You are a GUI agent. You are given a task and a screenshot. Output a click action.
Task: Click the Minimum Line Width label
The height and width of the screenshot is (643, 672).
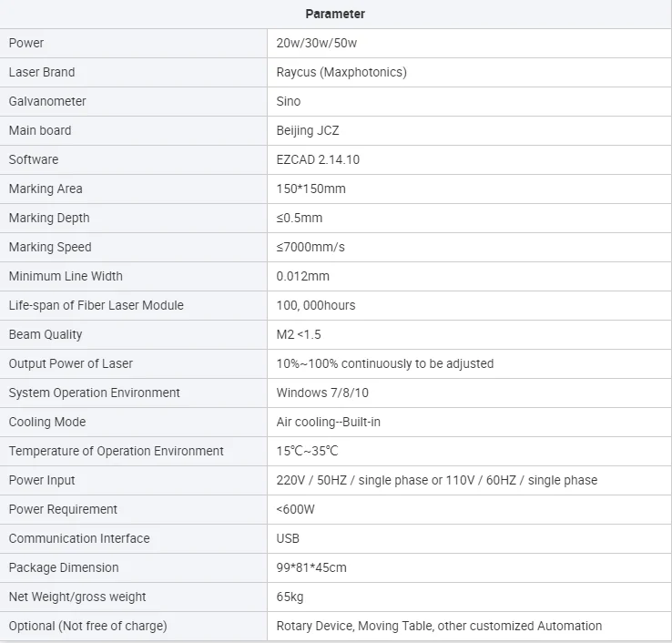(x=66, y=276)
